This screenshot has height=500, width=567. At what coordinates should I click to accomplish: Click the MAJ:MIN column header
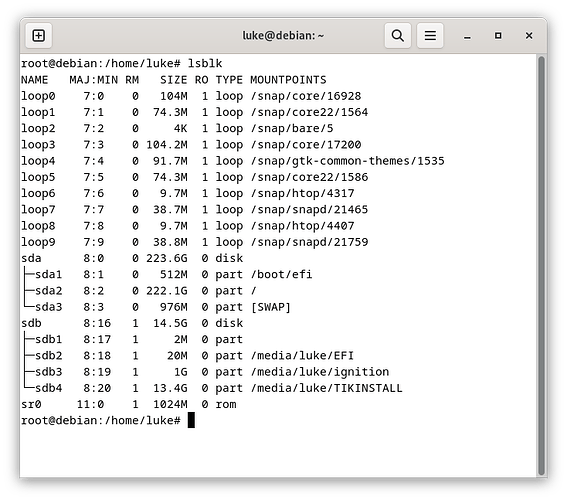click(94, 80)
